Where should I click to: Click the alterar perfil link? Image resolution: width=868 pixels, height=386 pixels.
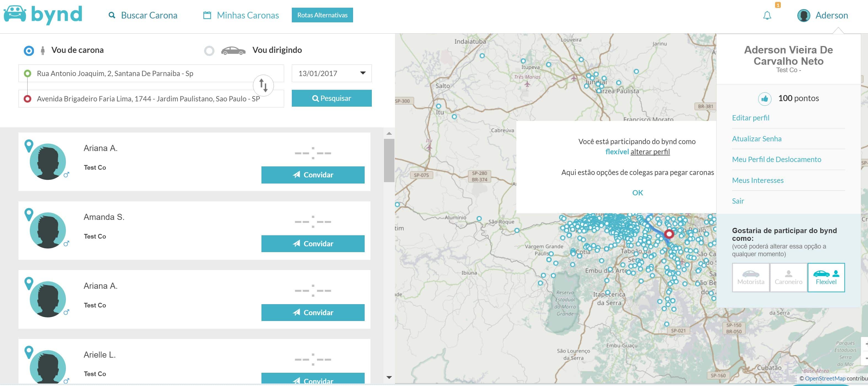(650, 152)
